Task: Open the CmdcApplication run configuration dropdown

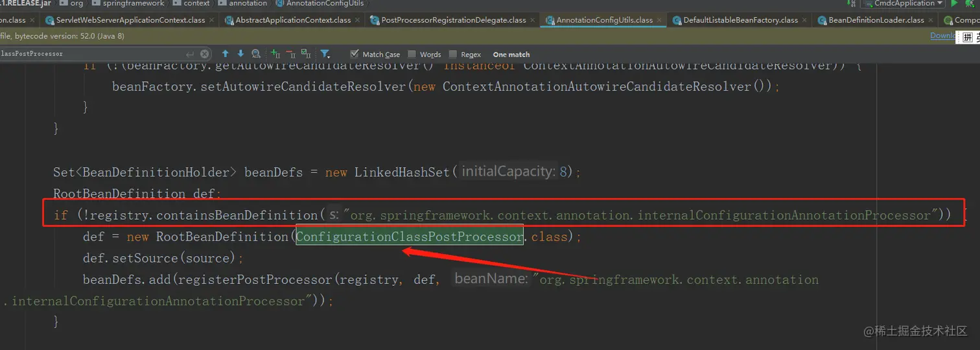Action: click(904, 3)
